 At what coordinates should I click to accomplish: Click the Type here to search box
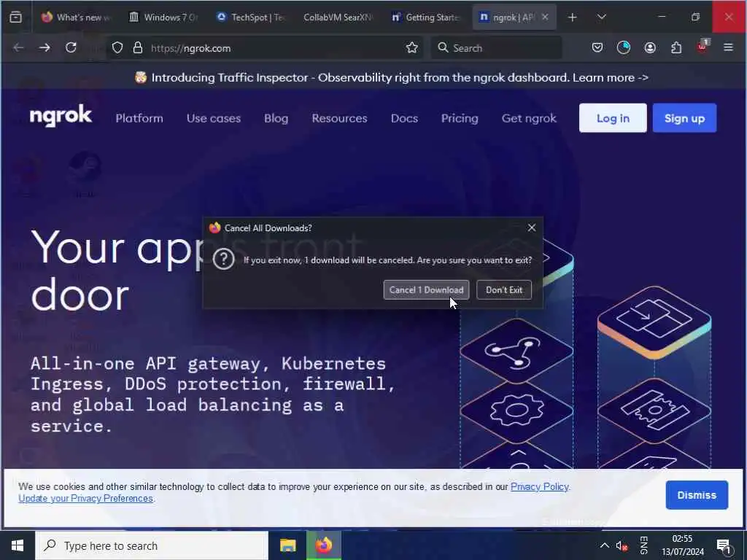(152, 545)
